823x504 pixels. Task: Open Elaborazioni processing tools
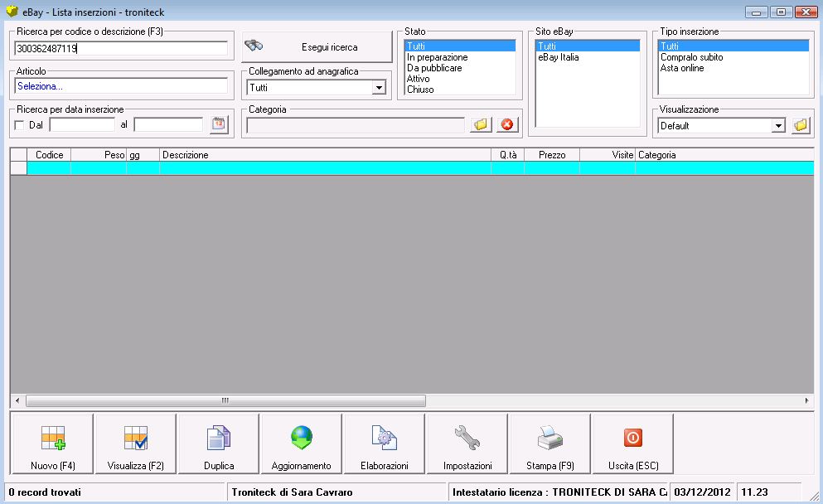pos(385,443)
